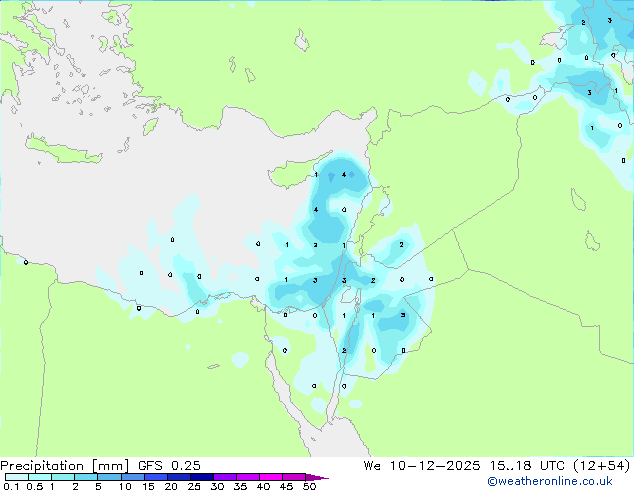Select the 1–2 mm legend color box
This screenshot has height=490, width=634.
click(x=63, y=477)
